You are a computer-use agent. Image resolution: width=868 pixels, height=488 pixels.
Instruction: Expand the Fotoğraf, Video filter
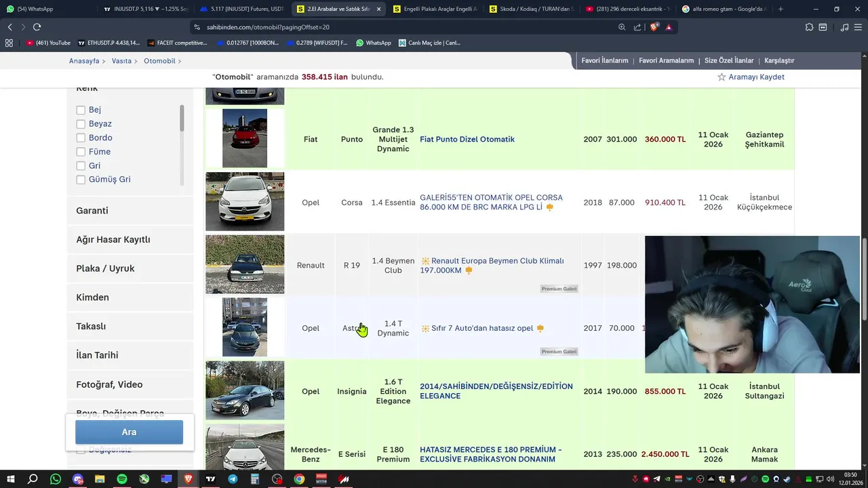[x=130, y=384]
